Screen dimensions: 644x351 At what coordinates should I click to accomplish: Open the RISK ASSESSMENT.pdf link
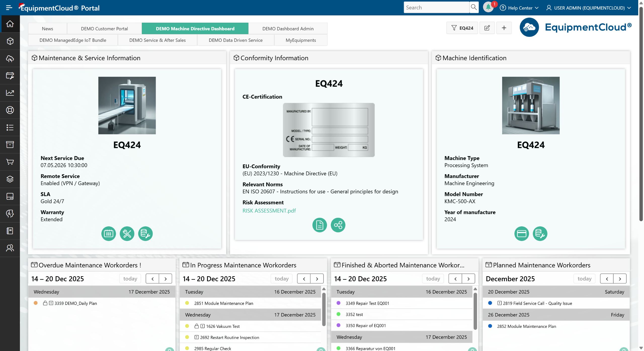pos(269,210)
